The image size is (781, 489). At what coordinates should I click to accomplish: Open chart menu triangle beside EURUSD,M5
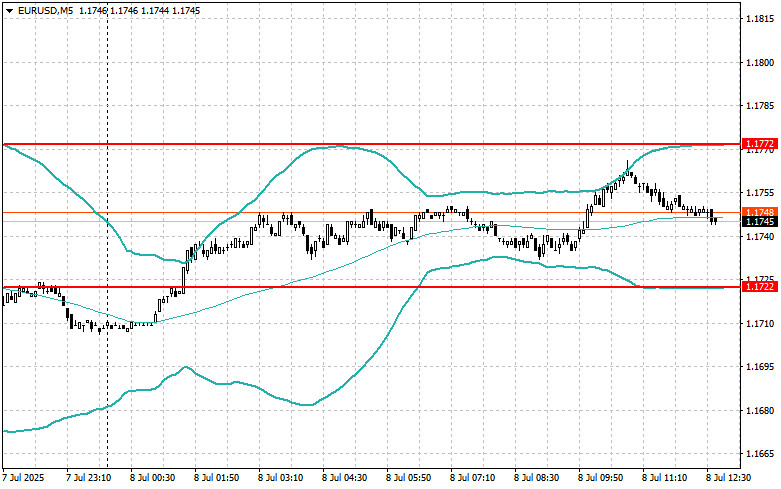(x=9, y=10)
